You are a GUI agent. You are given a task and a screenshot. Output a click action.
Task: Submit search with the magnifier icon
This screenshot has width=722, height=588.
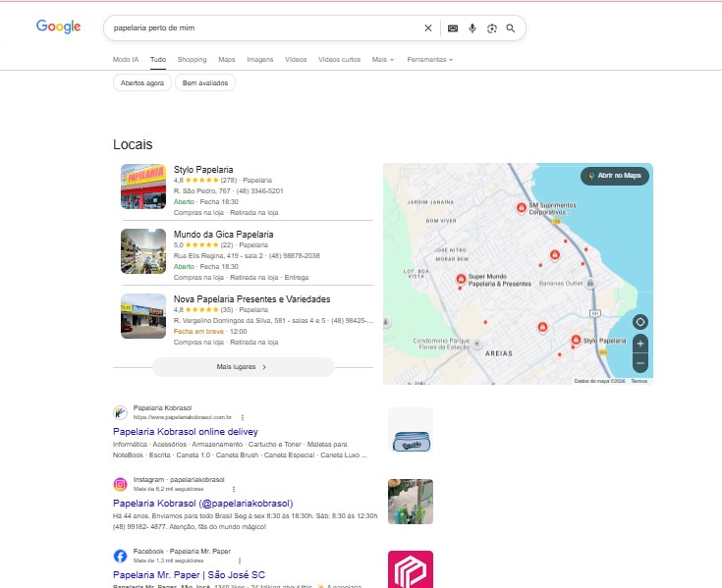click(x=511, y=28)
